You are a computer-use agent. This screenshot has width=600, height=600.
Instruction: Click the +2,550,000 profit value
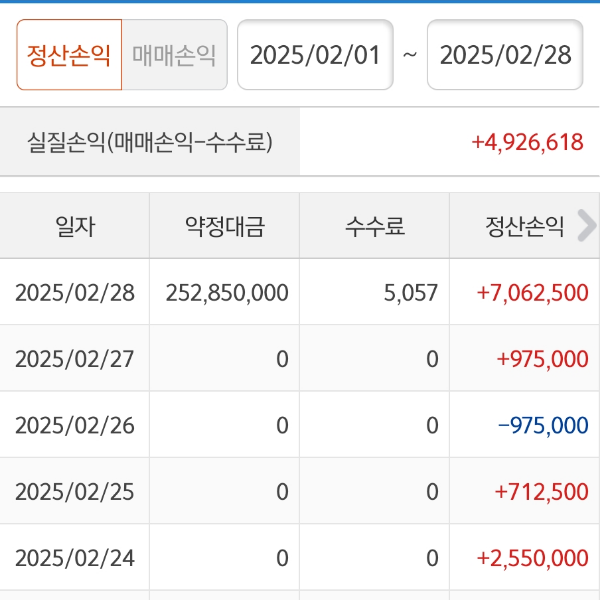pyautogui.click(x=532, y=558)
